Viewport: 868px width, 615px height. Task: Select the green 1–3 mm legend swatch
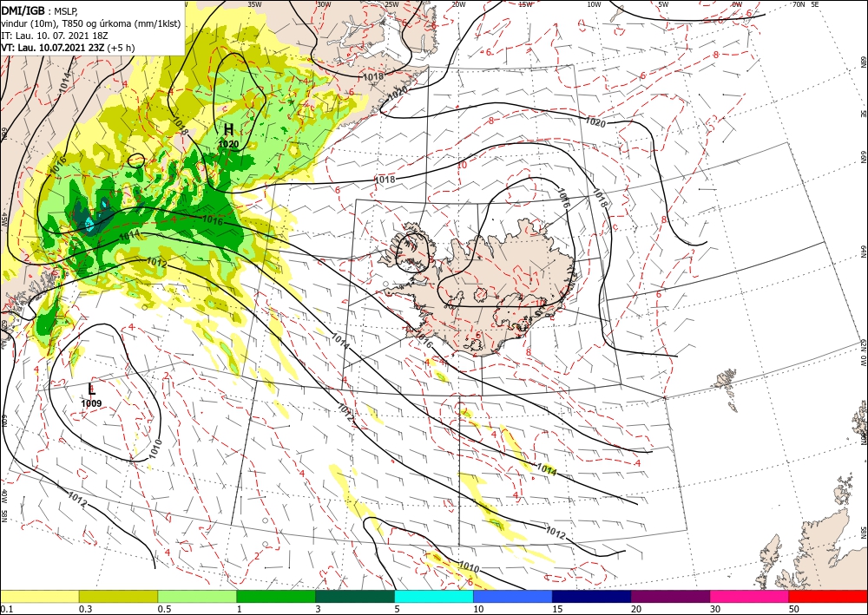[x=276, y=596]
